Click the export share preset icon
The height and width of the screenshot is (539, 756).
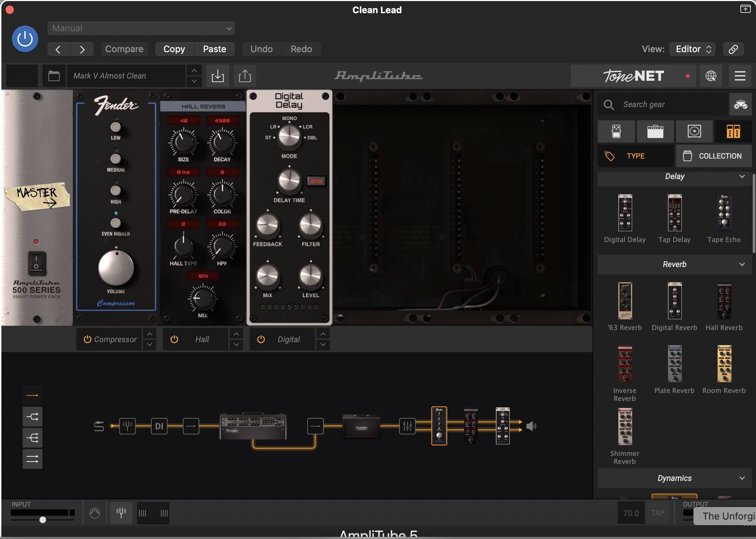245,76
